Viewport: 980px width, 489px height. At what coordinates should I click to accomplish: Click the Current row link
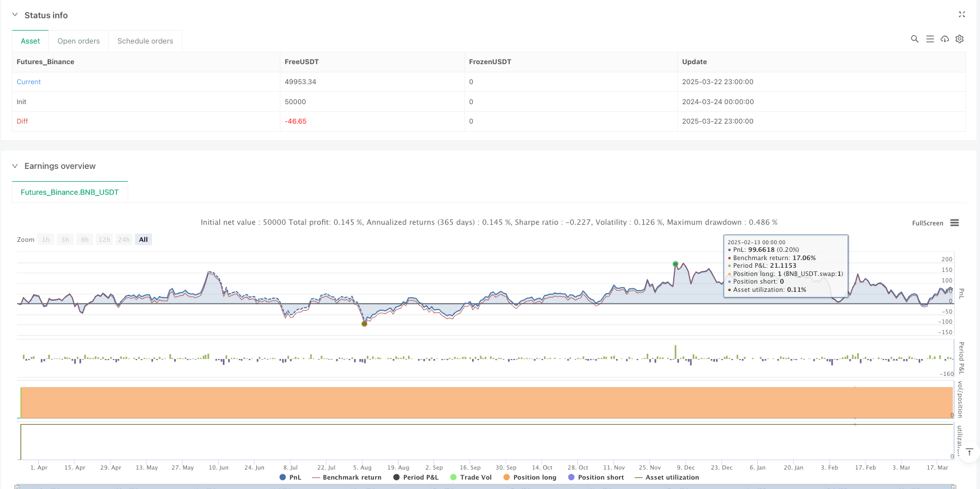29,82
